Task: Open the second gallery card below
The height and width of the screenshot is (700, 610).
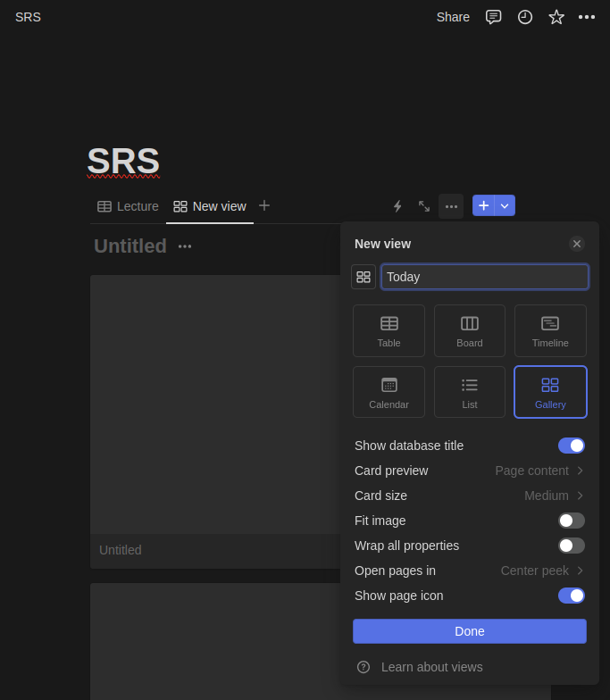Action: pos(215,641)
